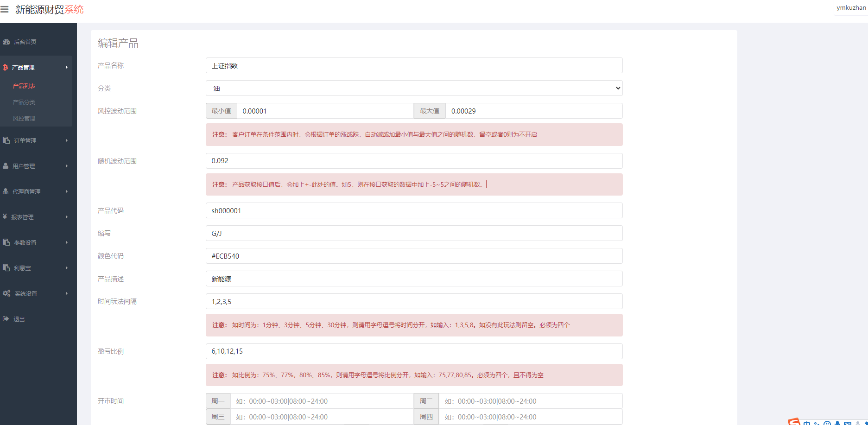Open 产品分类 in the sidebar

24,102
